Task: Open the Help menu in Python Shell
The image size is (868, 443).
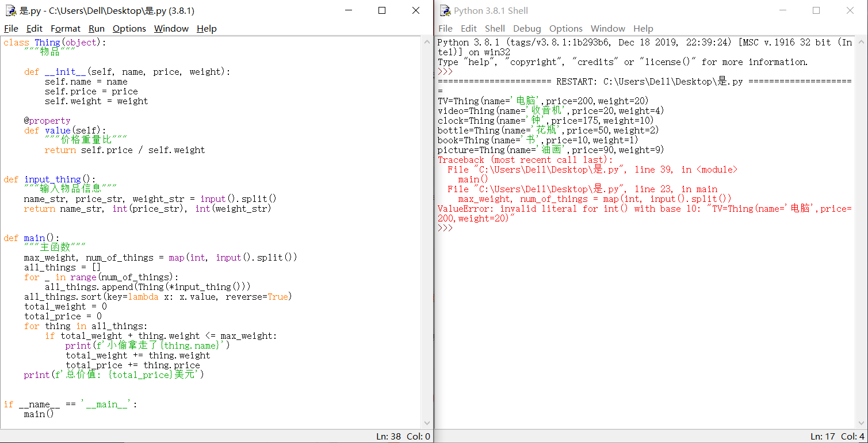Action: tap(643, 29)
